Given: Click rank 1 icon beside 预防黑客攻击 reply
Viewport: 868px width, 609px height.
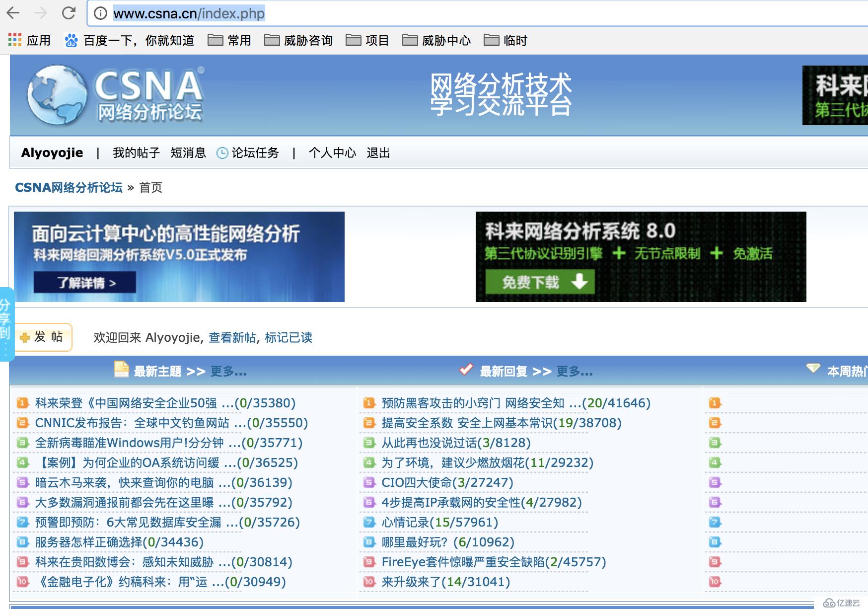Looking at the screenshot, I should point(369,403).
